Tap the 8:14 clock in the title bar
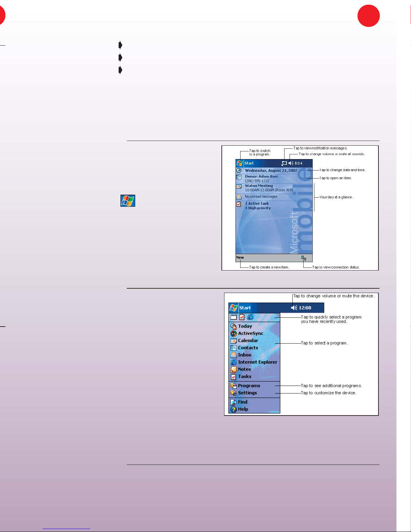Viewport: 411px width, 532px height. tap(299, 163)
